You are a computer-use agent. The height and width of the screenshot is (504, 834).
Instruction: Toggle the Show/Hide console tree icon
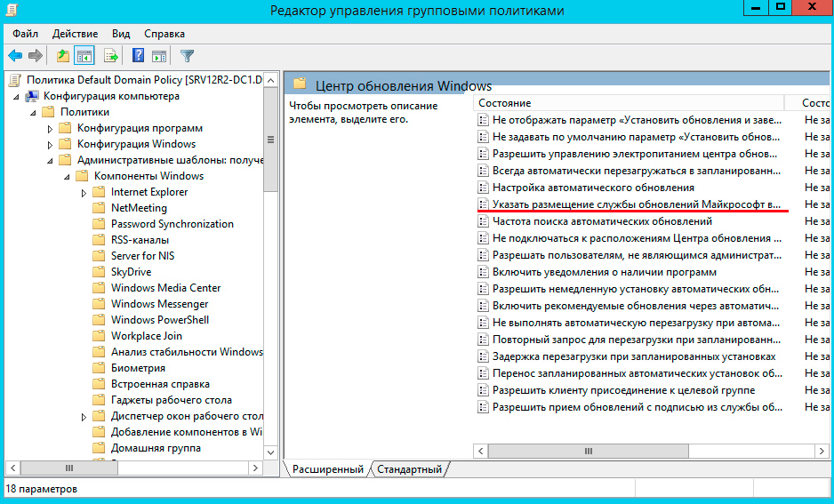[84, 55]
